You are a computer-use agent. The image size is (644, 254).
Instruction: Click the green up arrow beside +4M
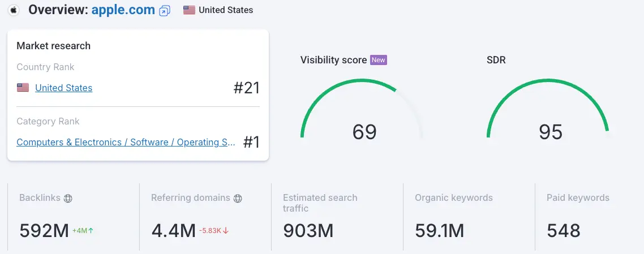(x=91, y=231)
